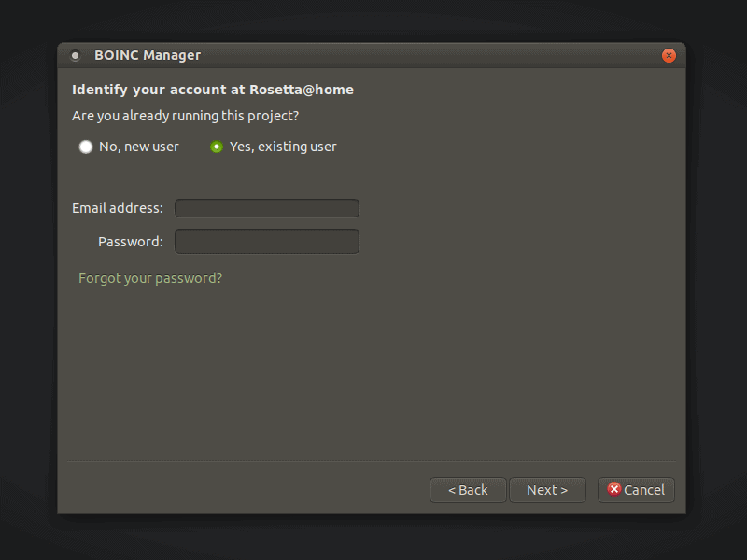747x560 pixels.
Task: Open the "Forgot your password?" link
Action: point(150,278)
